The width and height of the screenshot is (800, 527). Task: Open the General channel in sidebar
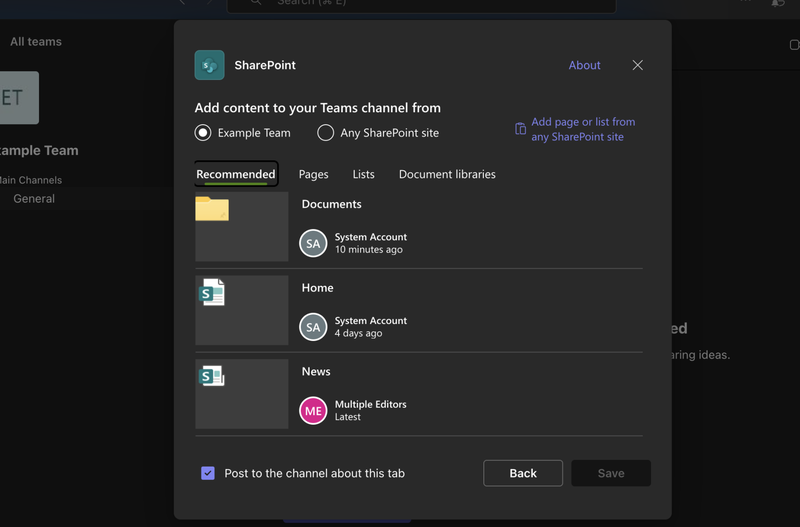tap(34, 199)
